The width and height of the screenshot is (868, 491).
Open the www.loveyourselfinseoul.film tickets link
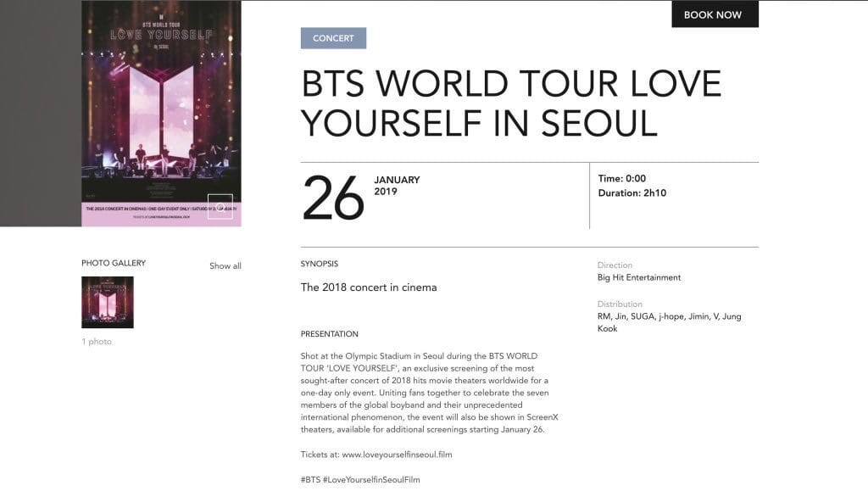[397, 455]
